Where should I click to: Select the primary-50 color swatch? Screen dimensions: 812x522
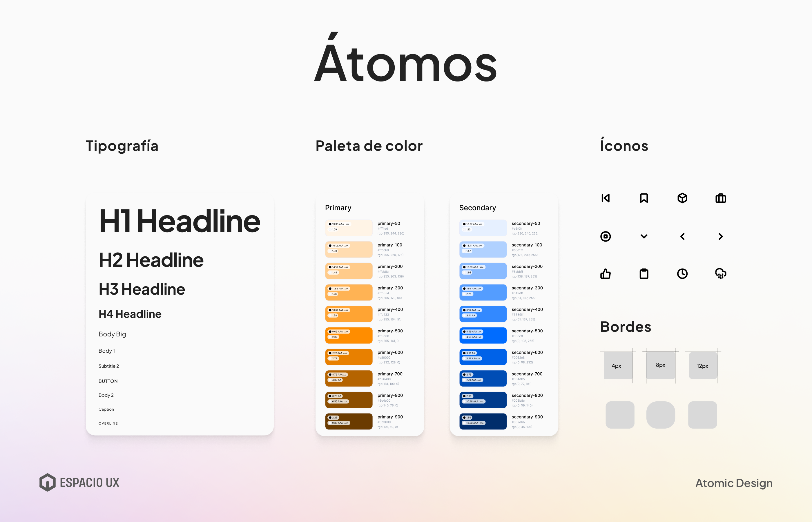pyautogui.click(x=349, y=228)
